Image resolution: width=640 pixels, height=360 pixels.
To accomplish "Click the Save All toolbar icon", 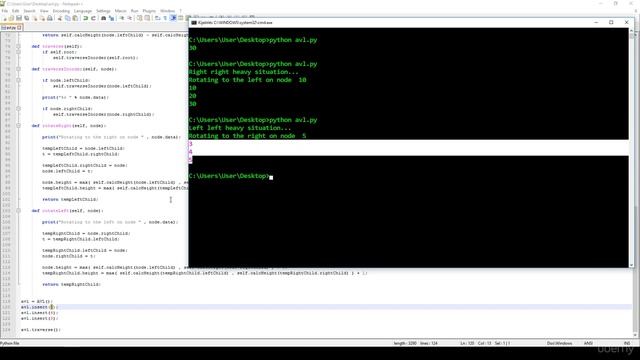I will [x=27, y=18].
